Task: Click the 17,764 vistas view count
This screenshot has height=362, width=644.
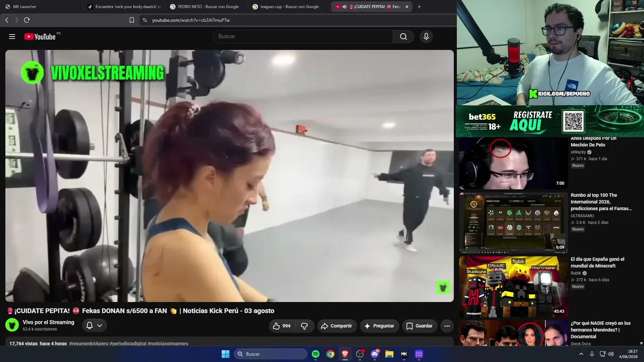Action: pos(24,344)
